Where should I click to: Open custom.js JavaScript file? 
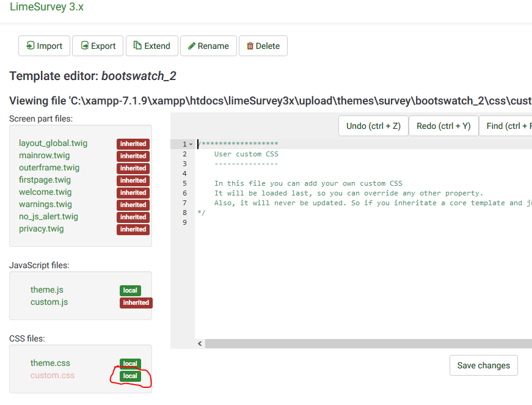click(x=49, y=302)
